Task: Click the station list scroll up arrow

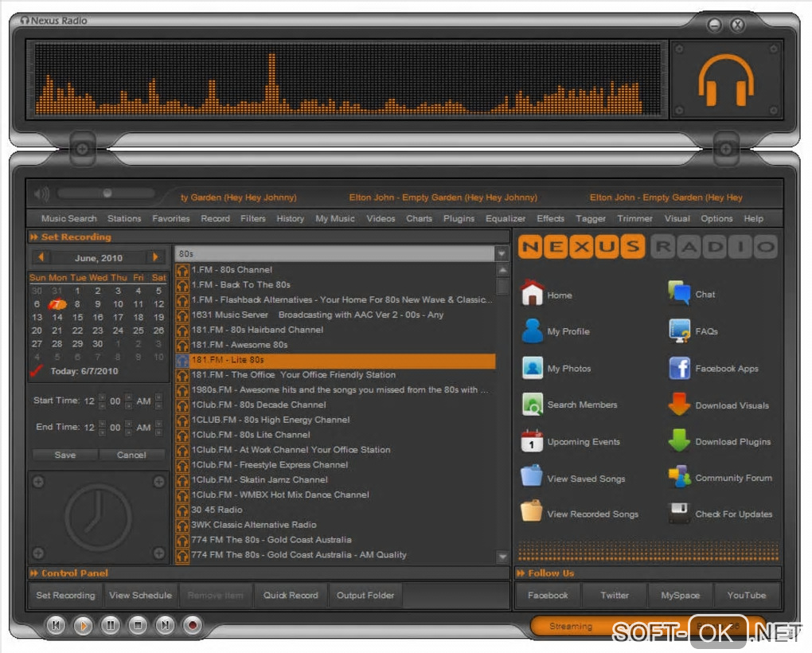Action: coord(502,270)
